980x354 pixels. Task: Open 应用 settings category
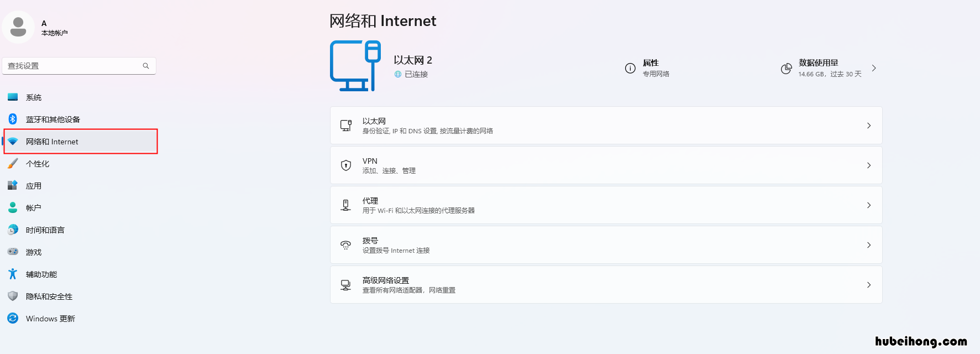(x=80, y=186)
